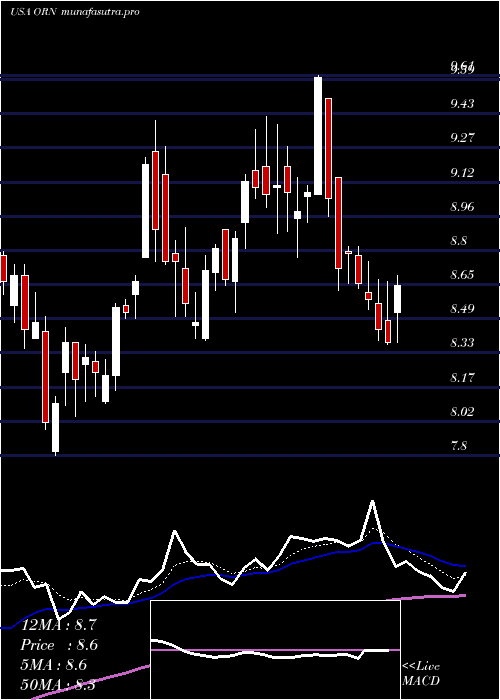Image resolution: width=500 pixels, height=700 pixels.
Task: Click the <<Live MACD label
Action: coord(421,674)
